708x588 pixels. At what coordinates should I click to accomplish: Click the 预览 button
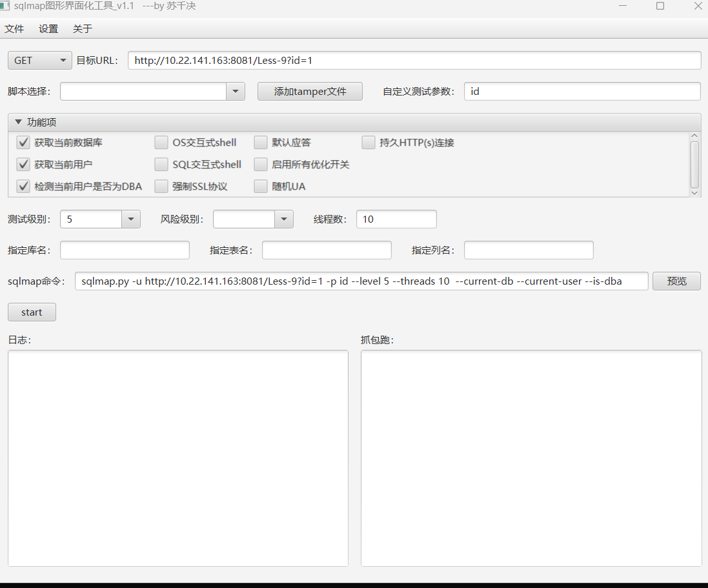click(676, 281)
